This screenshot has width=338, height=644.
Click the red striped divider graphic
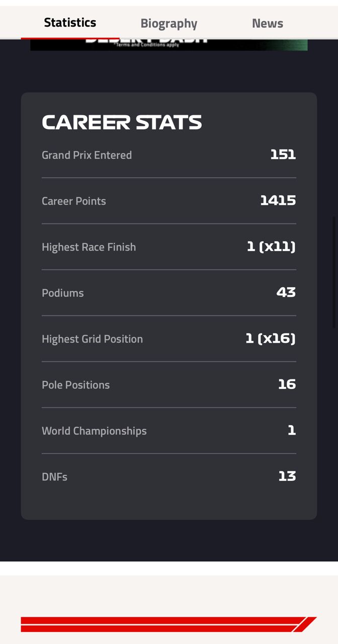point(168,624)
